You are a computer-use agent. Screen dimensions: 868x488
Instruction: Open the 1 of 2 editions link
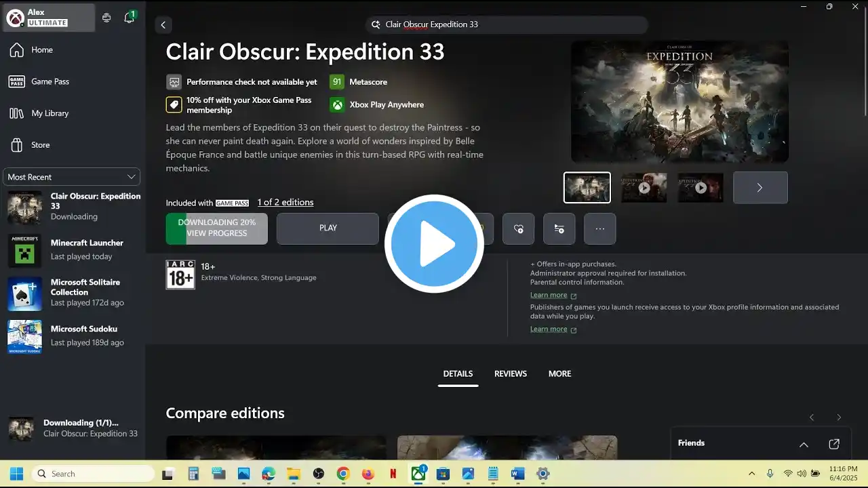pos(285,203)
